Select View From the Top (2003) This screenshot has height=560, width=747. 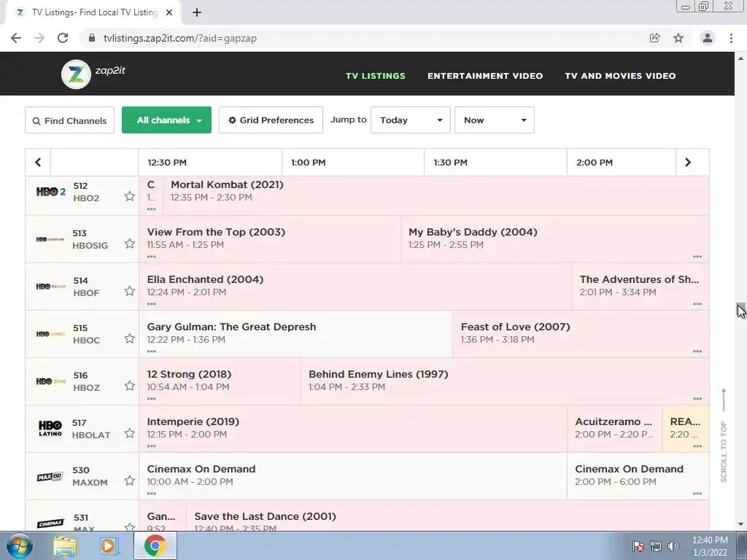[x=270, y=239]
